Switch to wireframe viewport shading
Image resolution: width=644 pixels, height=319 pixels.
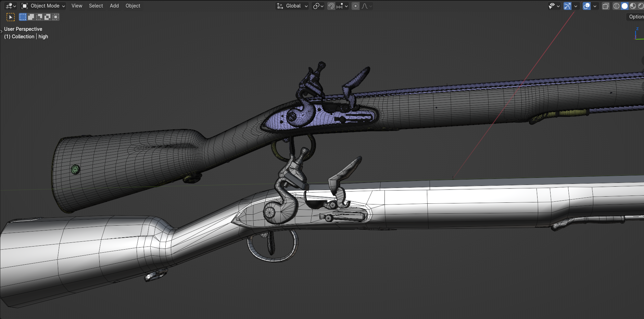tap(616, 6)
